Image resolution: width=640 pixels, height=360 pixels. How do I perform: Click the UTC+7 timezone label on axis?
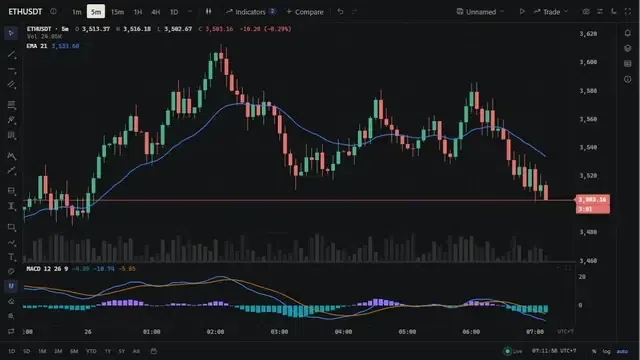click(565, 331)
